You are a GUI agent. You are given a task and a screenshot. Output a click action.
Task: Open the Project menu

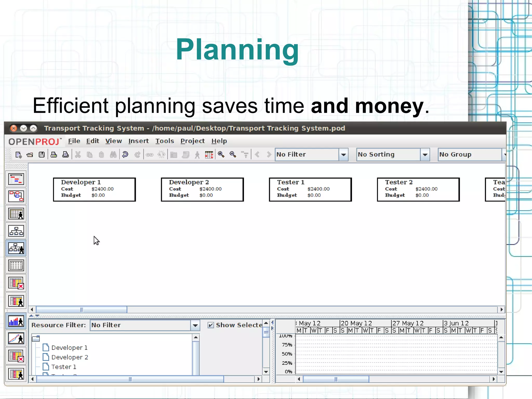(192, 141)
